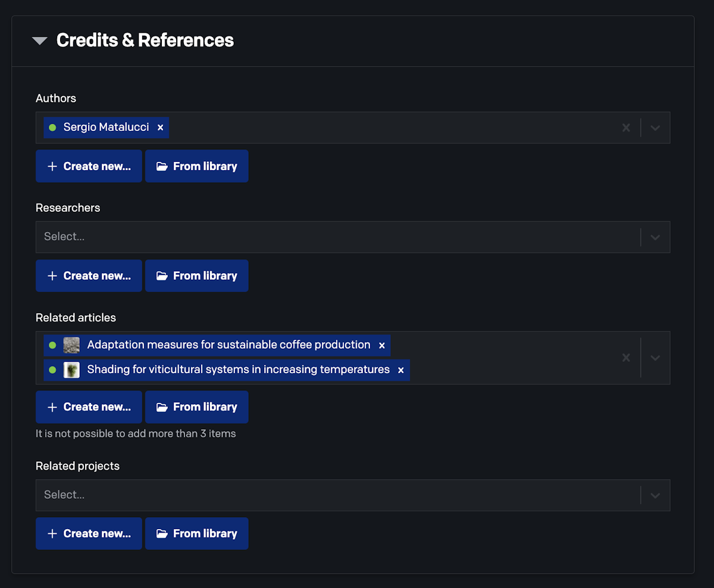Expand the Researchers dropdown chevron

[x=655, y=237]
